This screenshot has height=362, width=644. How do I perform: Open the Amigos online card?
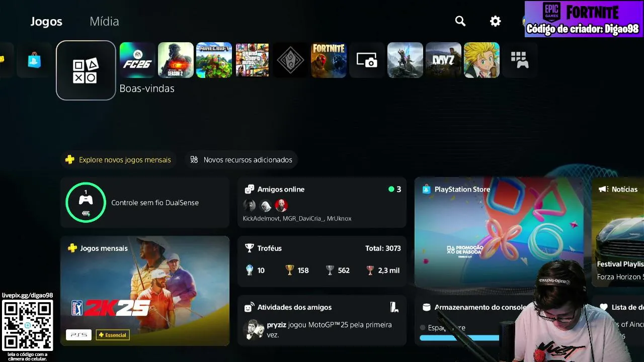[x=322, y=202]
